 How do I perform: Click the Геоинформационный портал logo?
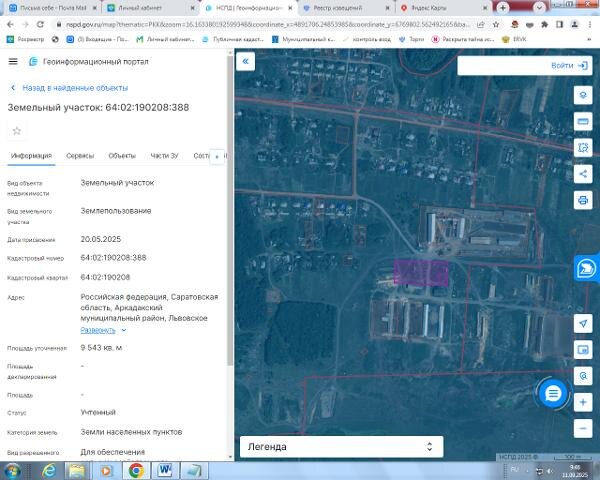pyautogui.click(x=89, y=62)
